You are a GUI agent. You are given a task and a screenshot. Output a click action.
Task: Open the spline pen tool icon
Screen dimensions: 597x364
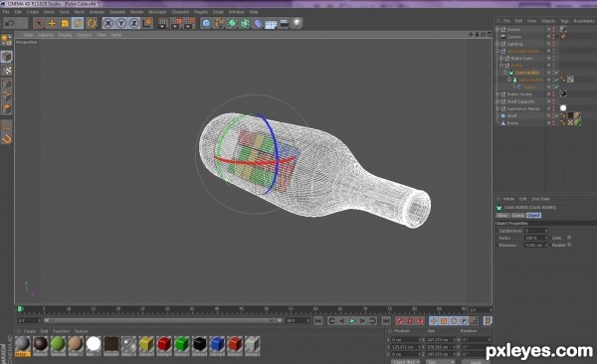(219, 24)
